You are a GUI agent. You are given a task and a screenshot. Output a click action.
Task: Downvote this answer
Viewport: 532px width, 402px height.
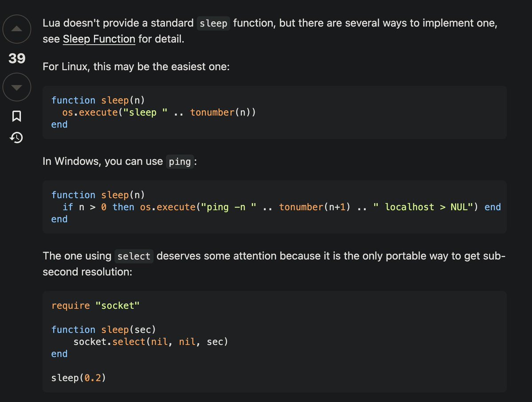tap(16, 87)
